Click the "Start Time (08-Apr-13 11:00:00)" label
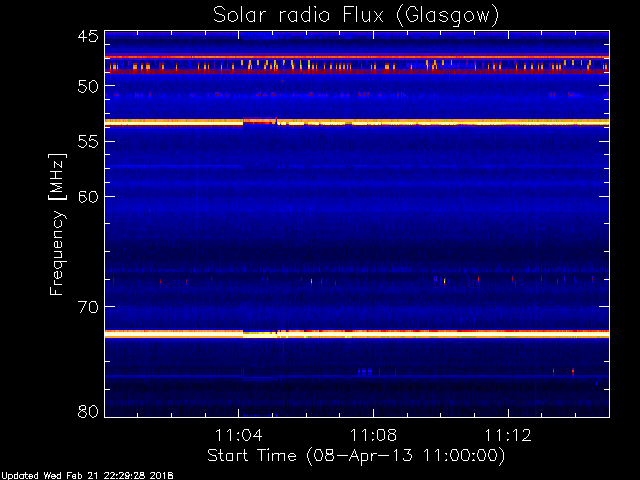Viewport: 640px width, 480px height. (356, 456)
